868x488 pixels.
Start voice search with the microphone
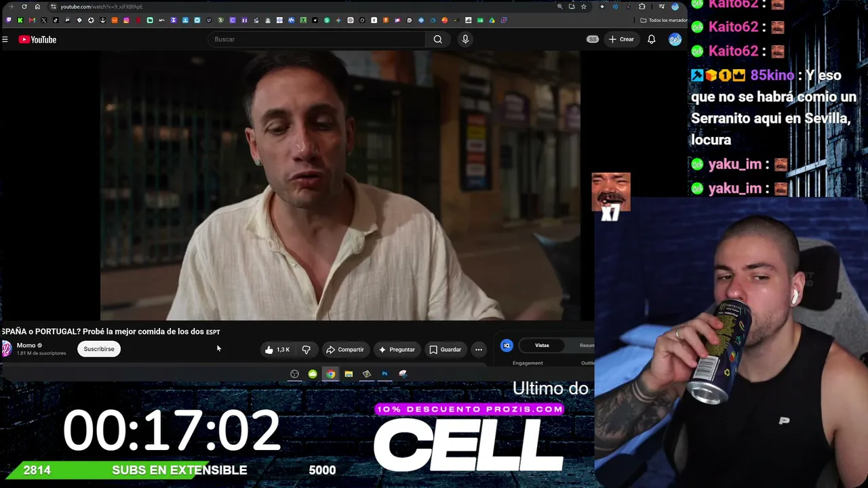tap(465, 39)
